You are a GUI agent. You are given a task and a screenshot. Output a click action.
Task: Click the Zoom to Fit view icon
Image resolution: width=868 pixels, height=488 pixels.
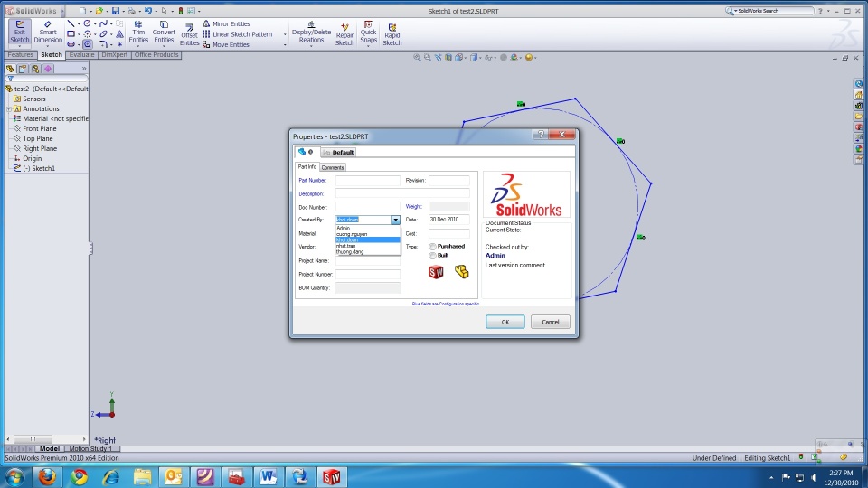417,58
